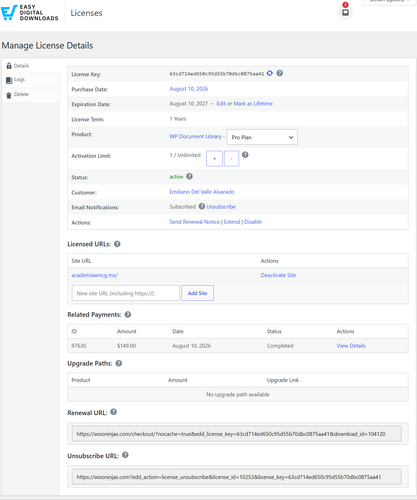Click the Delete trash icon
Image resolution: width=417 pixels, height=500 pixels.
pyautogui.click(x=9, y=95)
